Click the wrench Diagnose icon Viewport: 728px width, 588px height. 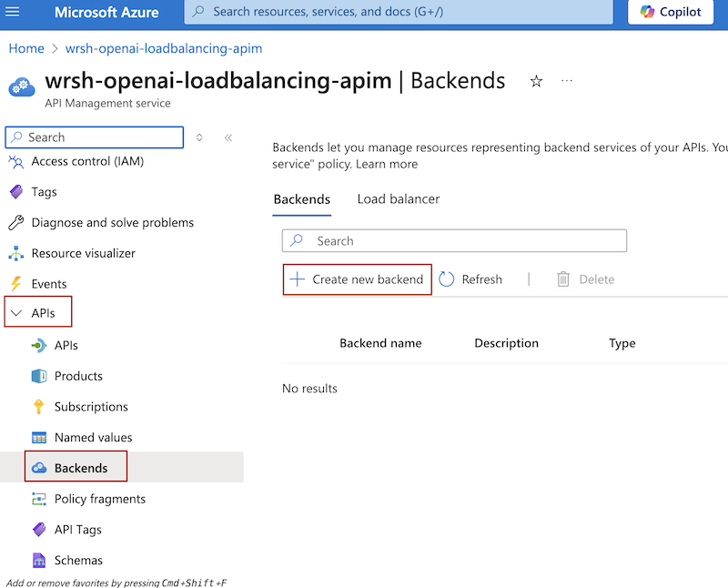(x=15, y=222)
